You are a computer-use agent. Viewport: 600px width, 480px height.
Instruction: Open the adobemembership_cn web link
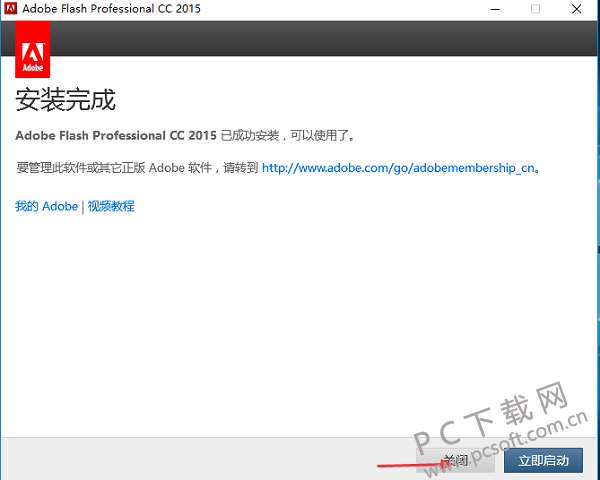pyautogui.click(x=398, y=168)
